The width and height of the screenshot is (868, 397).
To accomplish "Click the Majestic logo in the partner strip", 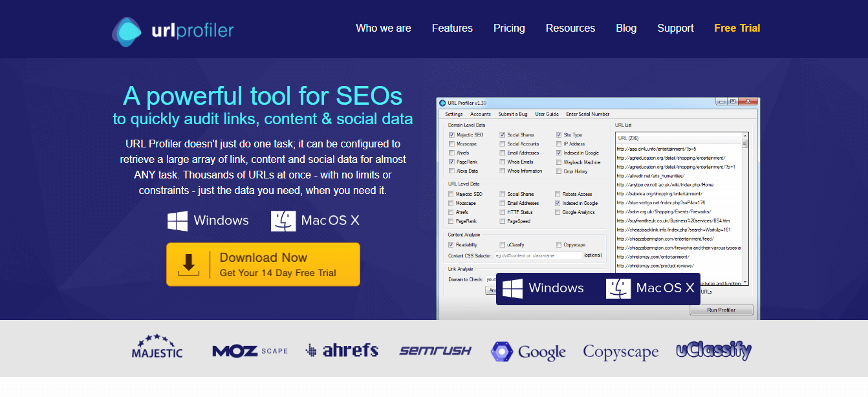I will pos(157,347).
